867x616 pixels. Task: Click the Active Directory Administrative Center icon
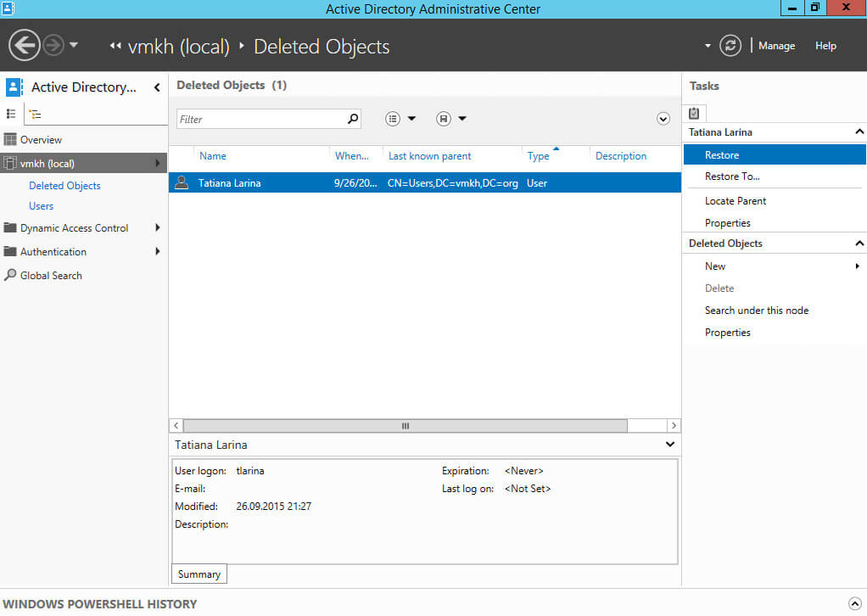point(14,87)
